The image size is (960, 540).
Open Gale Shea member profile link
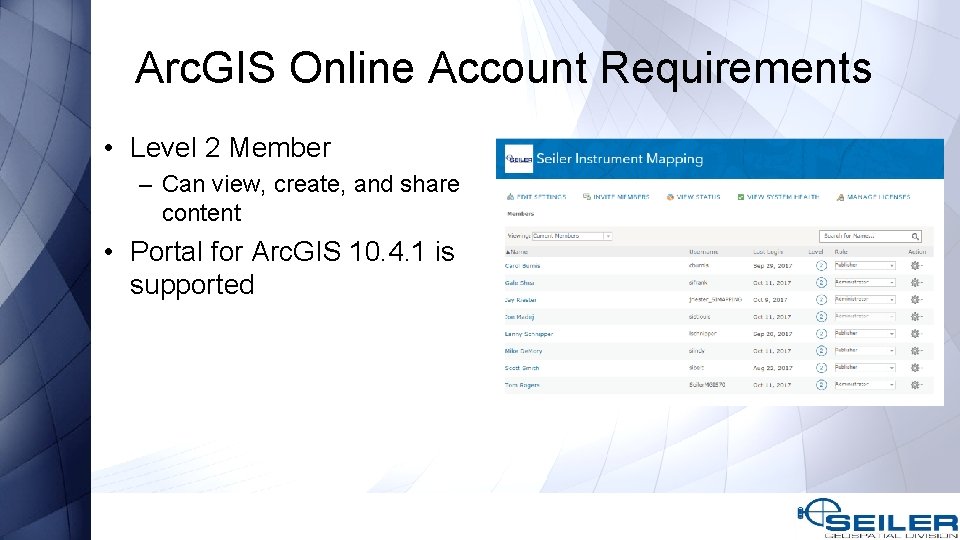tap(519, 283)
